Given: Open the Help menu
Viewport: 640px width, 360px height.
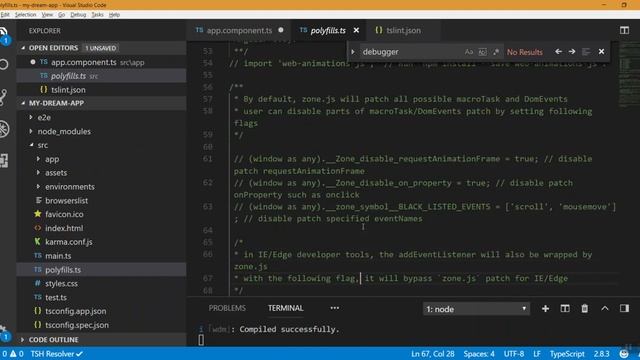Looking at the screenshot, I should (114, 15).
